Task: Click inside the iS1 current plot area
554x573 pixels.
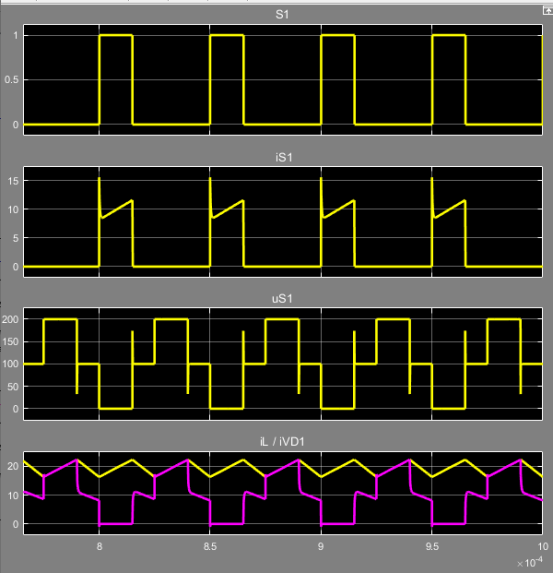Action: pos(283,222)
